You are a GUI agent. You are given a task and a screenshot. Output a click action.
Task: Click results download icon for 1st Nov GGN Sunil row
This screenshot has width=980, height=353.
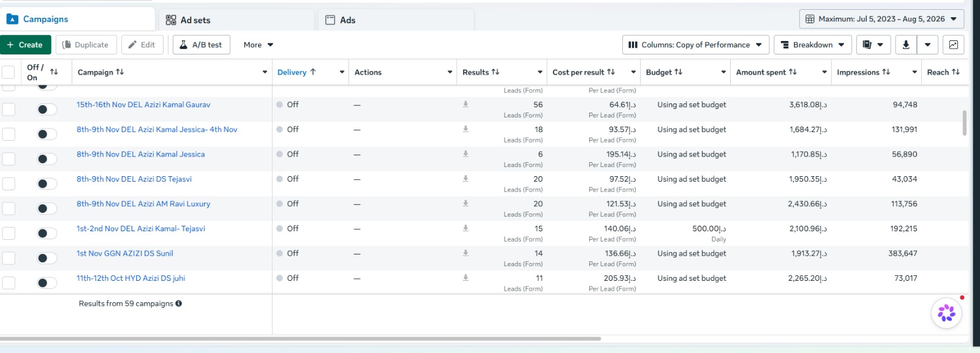466,253
